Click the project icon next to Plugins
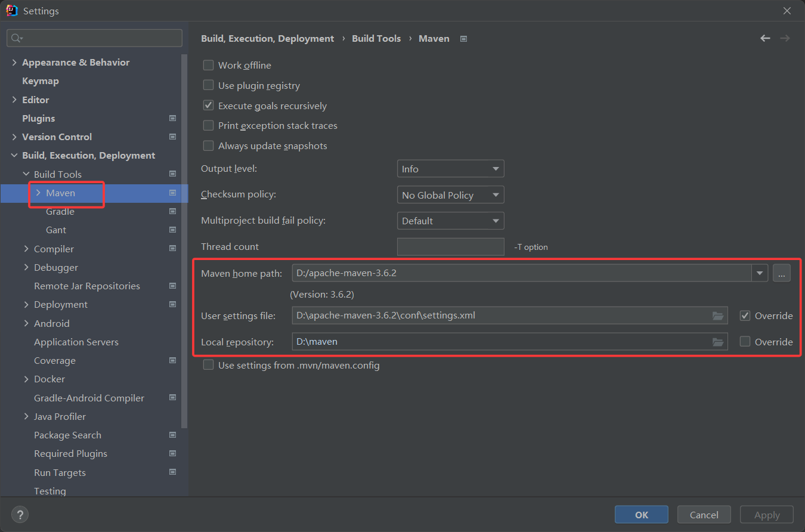This screenshot has width=805, height=532. (x=172, y=118)
